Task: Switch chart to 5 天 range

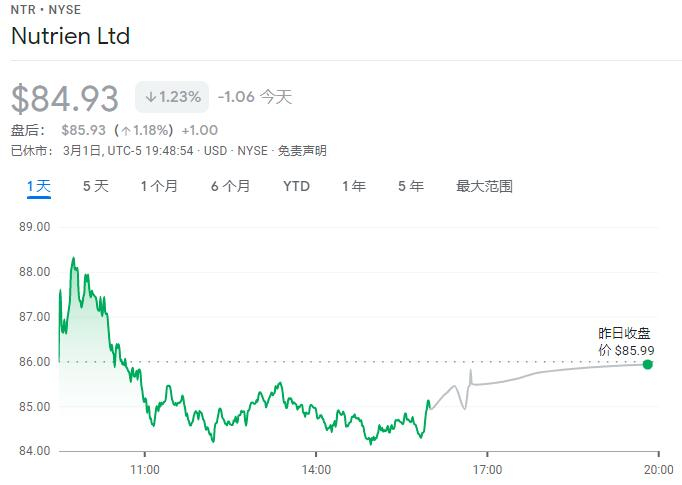Action: pos(96,186)
